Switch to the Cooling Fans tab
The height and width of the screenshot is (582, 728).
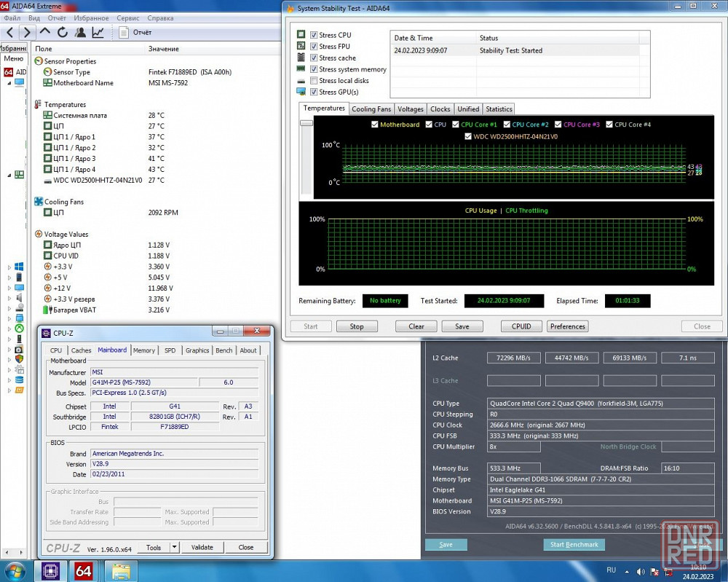371,109
